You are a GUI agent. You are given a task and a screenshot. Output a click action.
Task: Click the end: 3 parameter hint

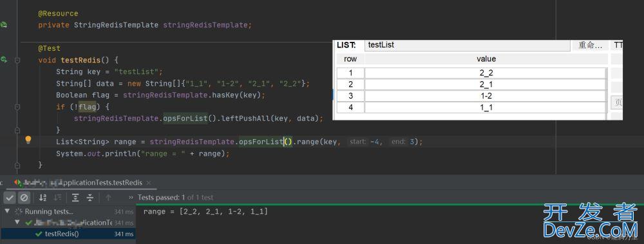coord(402,142)
